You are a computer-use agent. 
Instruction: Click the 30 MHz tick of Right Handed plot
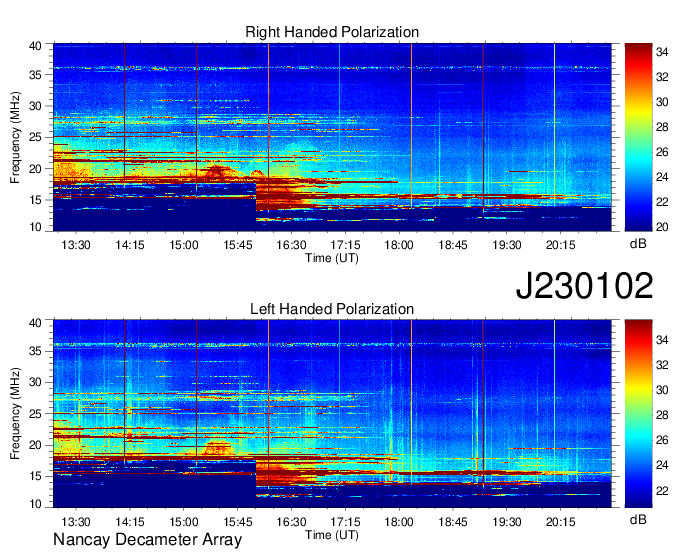(x=35, y=106)
